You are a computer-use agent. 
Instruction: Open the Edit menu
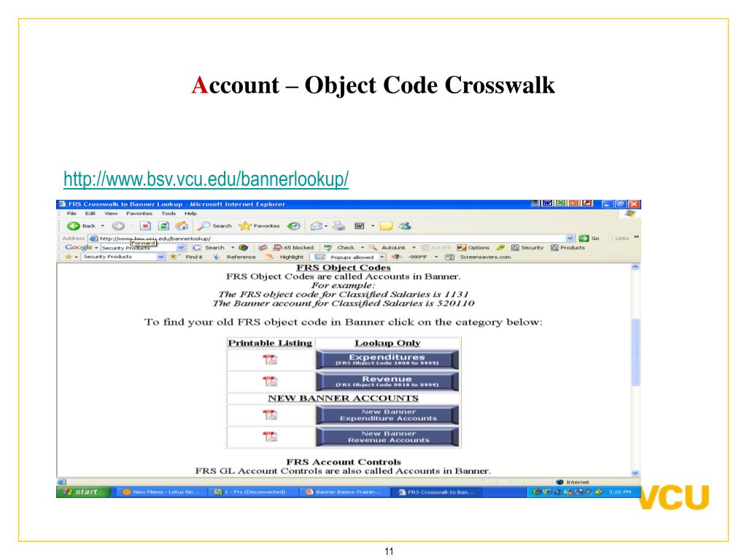(90, 214)
